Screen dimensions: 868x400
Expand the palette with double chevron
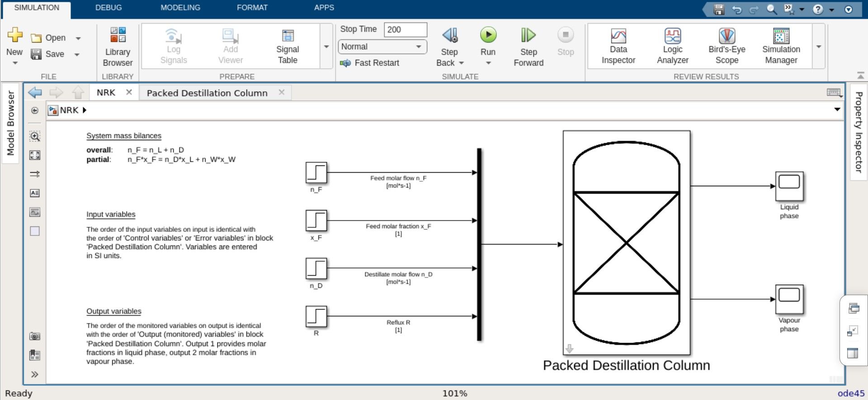[x=35, y=374]
